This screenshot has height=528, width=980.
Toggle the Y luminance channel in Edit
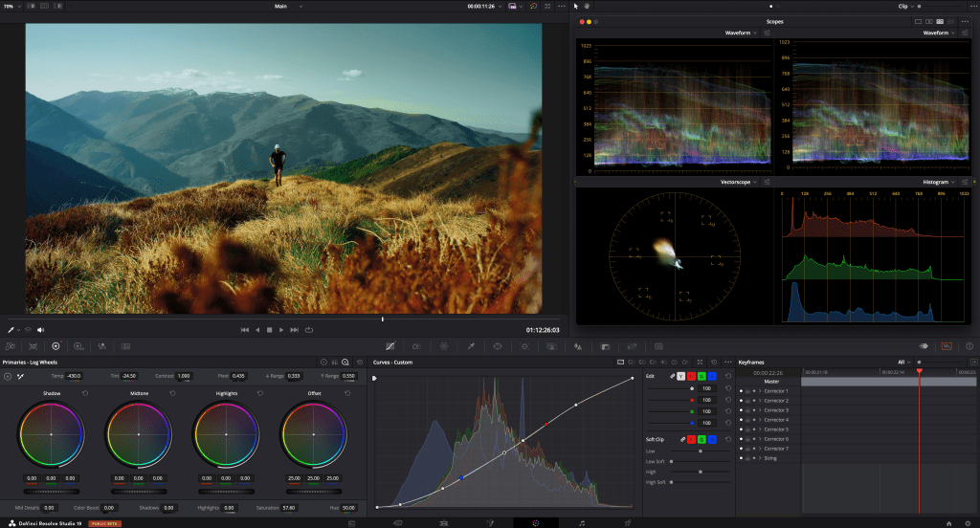click(680, 376)
